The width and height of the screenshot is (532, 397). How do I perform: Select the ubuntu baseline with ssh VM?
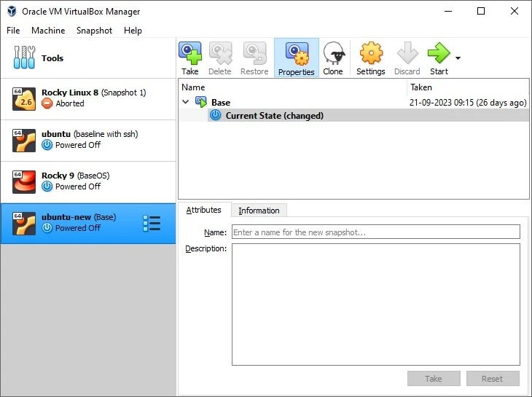(87, 140)
